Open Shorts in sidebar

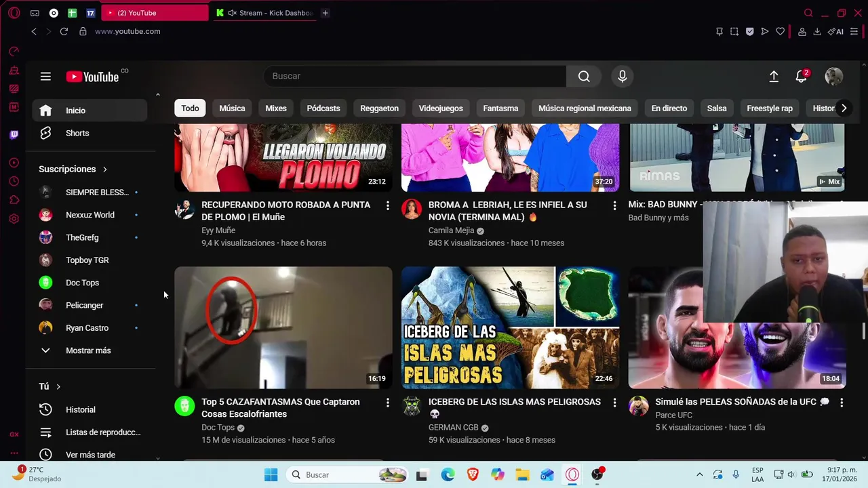tap(90, 133)
